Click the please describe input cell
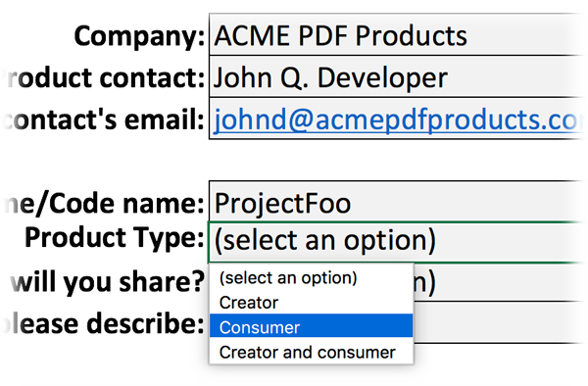This screenshot has width=588, height=386. tap(500, 322)
